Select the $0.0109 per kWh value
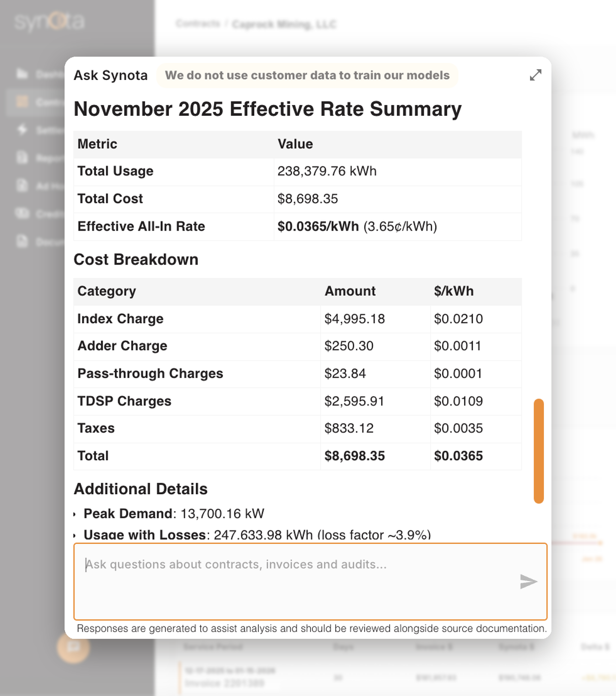The image size is (616, 696). 459,401
